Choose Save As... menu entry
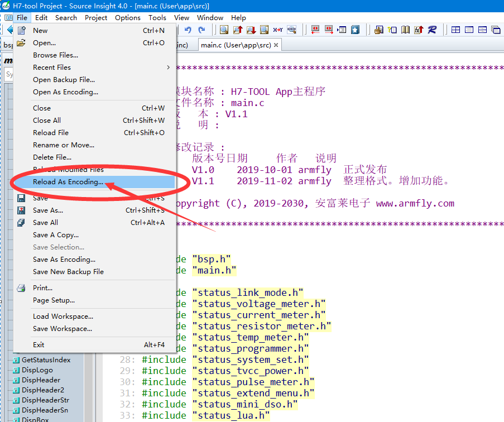Viewport: 504px width, 422px height. pos(95,210)
